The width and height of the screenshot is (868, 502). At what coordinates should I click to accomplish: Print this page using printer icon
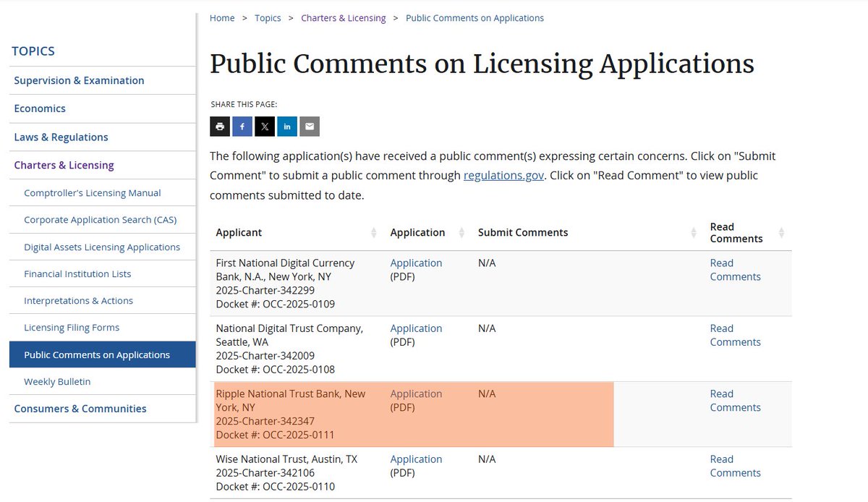tap(220, 127)
